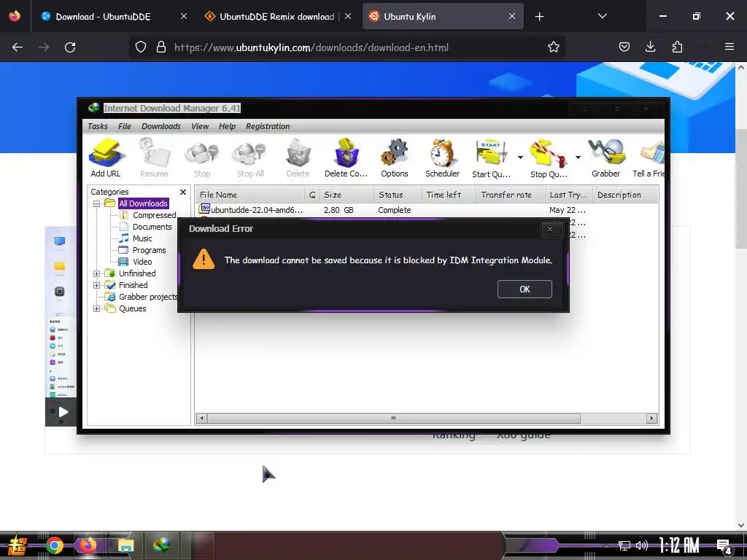Open the Grabber tool icon
Screen dimensions: 747x560
tap(606, 158)
